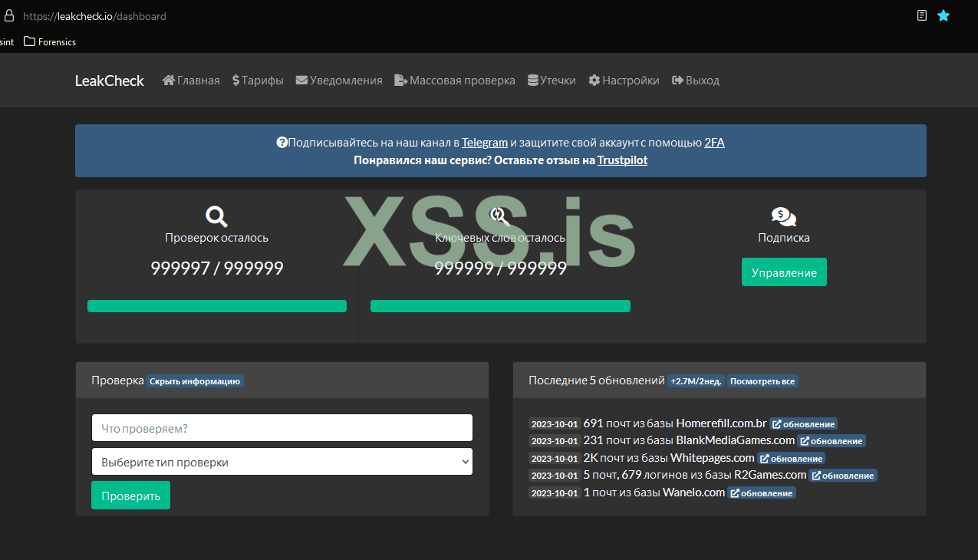
Task: Open the Настройки settings menu item
Action: pos(624,81)
